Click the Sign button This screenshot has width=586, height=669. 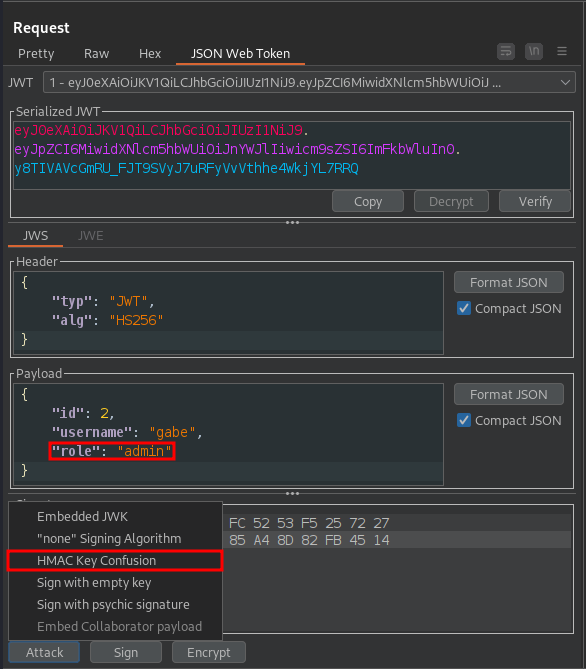click(x=126, y=652)
